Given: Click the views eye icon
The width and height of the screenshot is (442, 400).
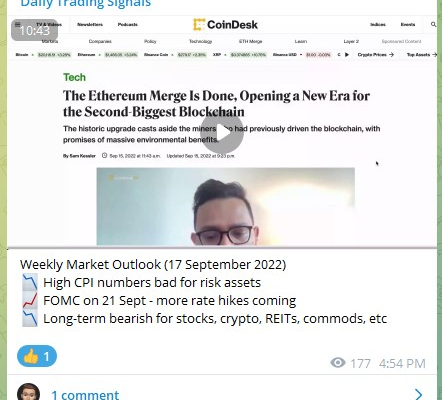Looking at the screenshot, I should (338, 363).
